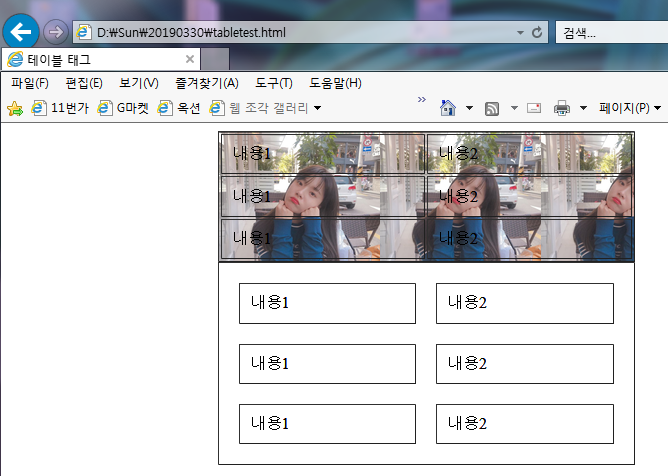Open the 도구(T) menu
Image resolution: width=668 pixels, height=476 pixels.
click(274, 83)
